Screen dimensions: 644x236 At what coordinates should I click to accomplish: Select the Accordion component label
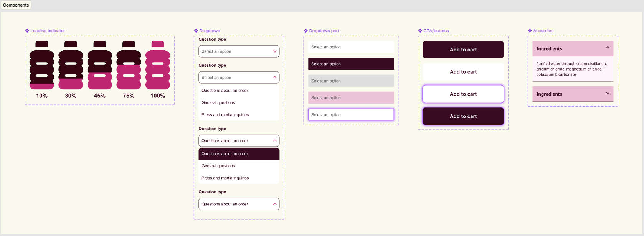543,31
